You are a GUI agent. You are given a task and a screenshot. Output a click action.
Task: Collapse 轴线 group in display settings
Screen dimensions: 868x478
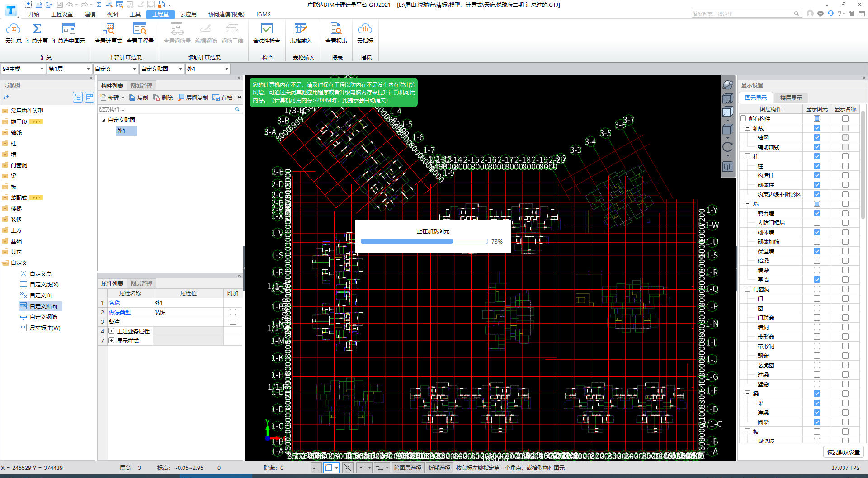748,128
